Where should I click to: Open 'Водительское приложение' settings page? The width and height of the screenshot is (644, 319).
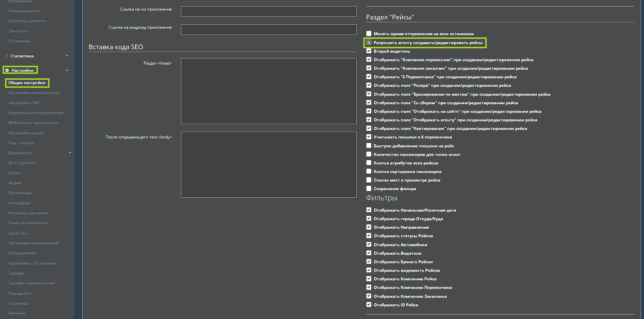(36, 113)
